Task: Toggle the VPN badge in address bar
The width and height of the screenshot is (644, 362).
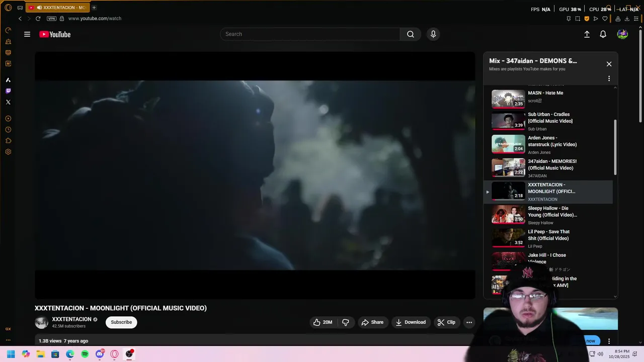Action: point(51,19)
